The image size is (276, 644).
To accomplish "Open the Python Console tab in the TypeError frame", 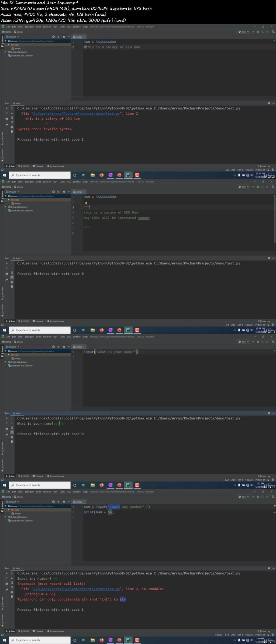I will (x=56, y=631).
